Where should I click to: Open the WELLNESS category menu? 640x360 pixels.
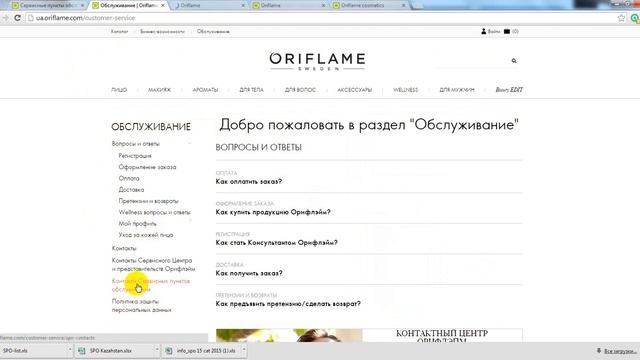405,90
